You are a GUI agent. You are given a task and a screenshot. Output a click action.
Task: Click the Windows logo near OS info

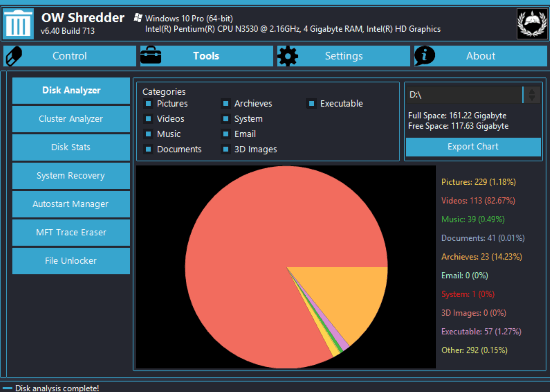[138, 18]
